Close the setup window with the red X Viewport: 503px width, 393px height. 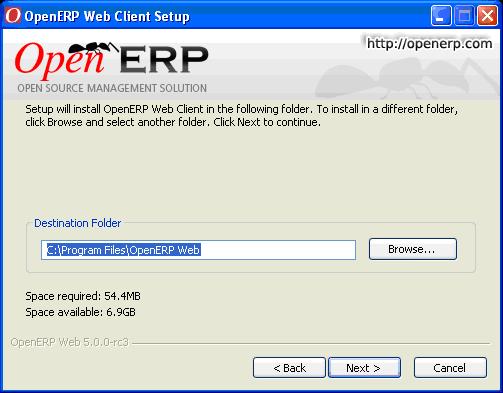pos(487,15)
